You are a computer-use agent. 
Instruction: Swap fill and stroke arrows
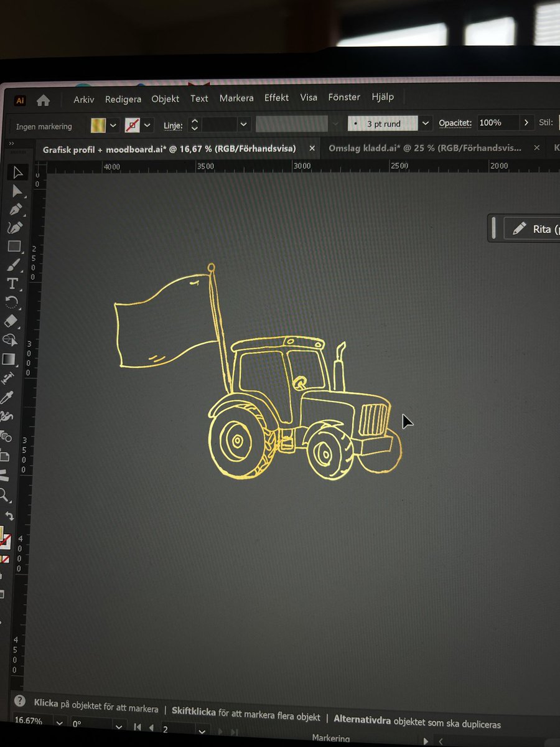(9, 515)
